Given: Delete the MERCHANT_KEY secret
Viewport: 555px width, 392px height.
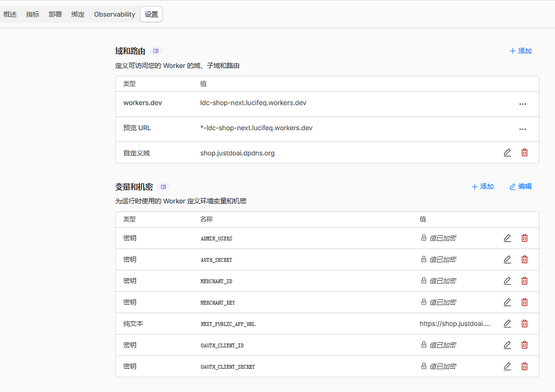Looking at the screenshot, I should (525, 302).
